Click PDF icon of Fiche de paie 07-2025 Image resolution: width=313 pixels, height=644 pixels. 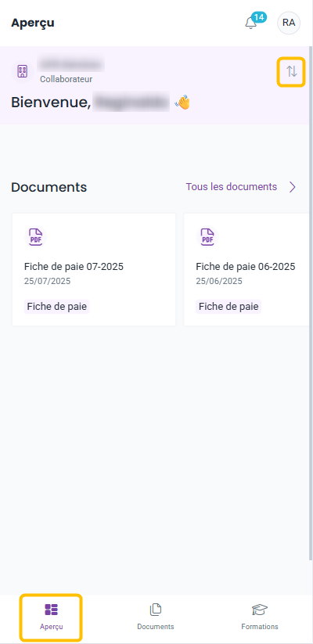pyautogui.click(x=35, y=237)
